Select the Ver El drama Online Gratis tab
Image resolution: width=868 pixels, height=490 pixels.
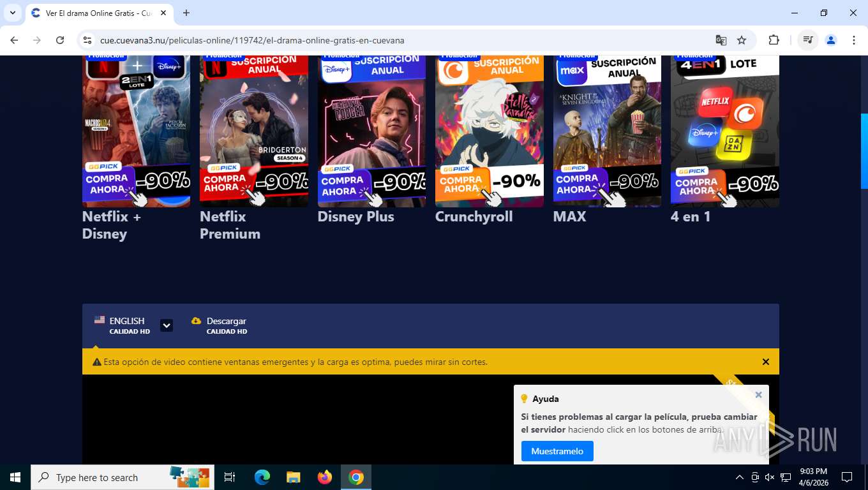click(x=99, y=13)
